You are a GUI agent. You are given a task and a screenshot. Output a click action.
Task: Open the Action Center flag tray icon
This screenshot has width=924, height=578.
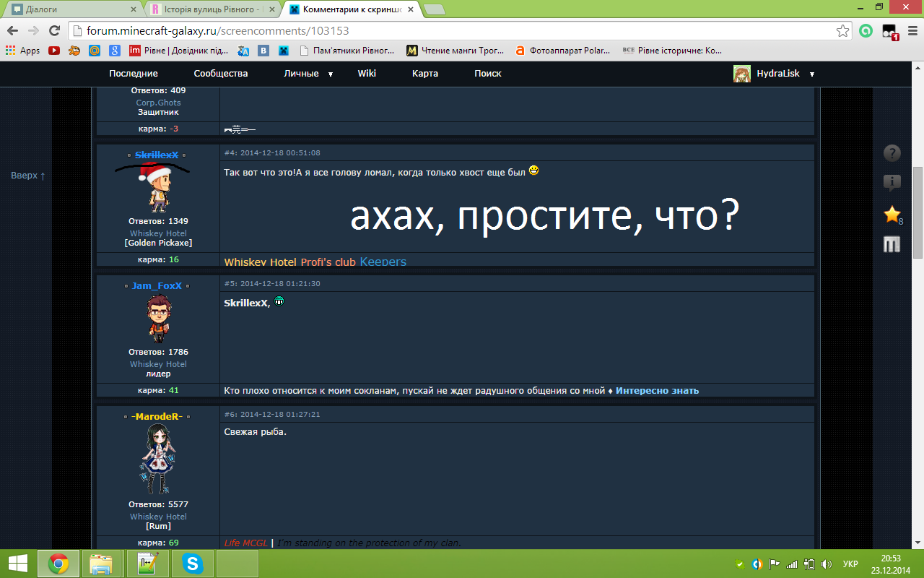pos(775,564)
